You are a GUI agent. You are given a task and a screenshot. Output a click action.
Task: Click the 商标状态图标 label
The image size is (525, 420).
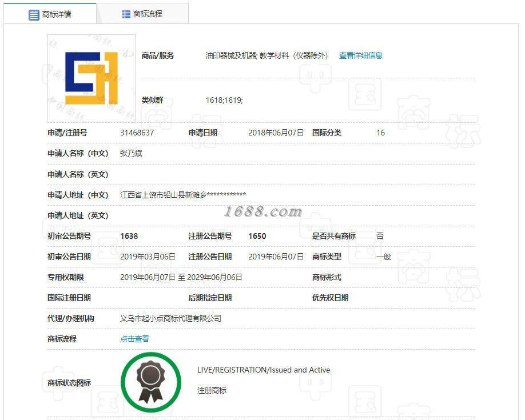point(69,382)
